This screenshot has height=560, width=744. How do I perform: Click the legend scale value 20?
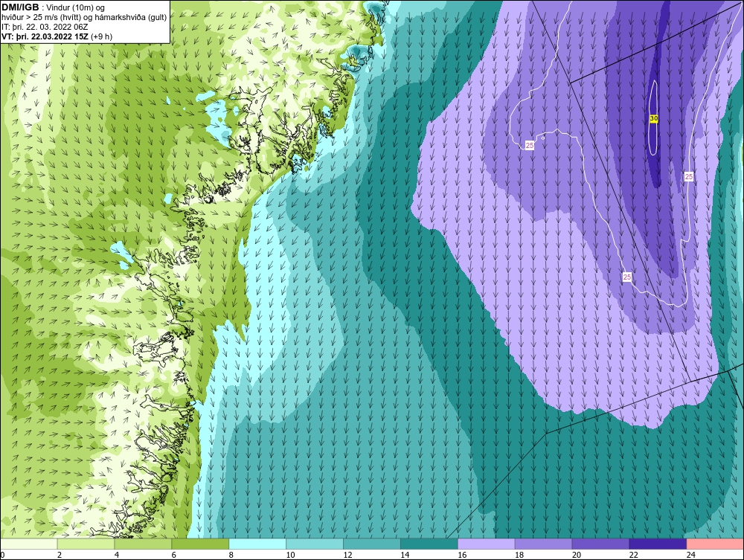(577, 555)
